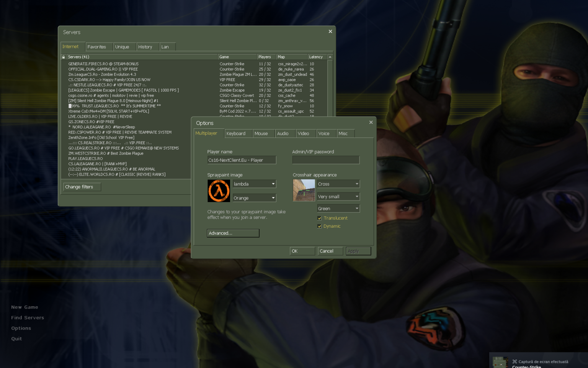Apply the multiplayer settings
588x368 pixels.
point(358,251)
